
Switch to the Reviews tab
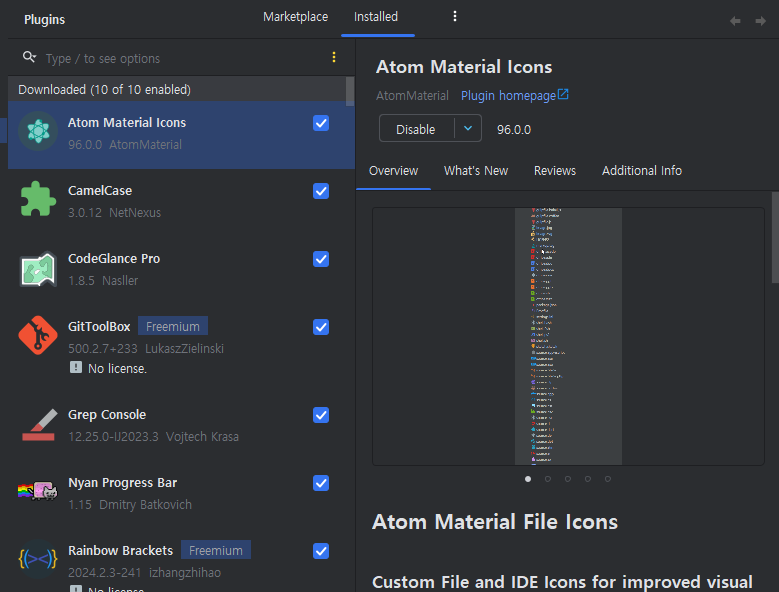click(x=554, y=171)
